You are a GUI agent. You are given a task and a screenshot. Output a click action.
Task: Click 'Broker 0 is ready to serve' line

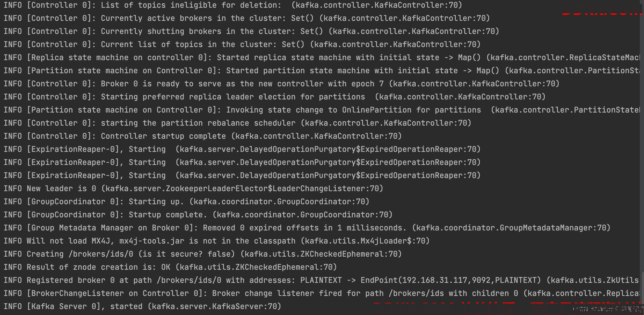pos(282,84)
